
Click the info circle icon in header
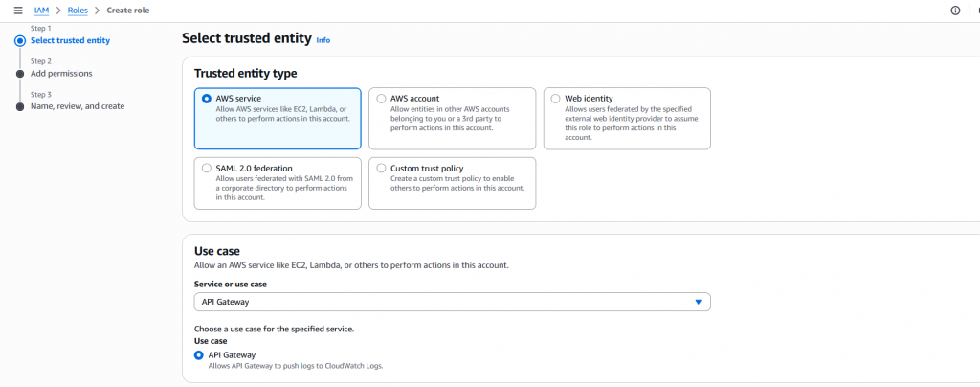(x=955, y=11)
